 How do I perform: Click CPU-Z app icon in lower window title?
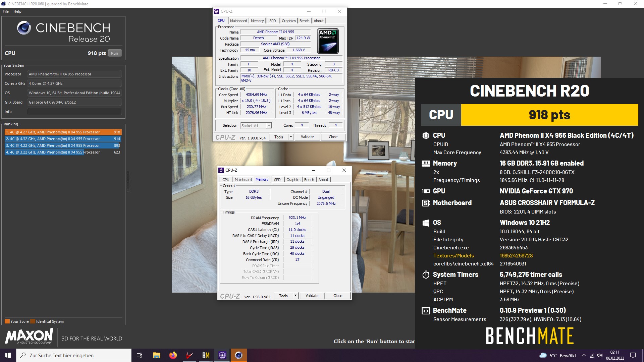(x=221, y=170)
